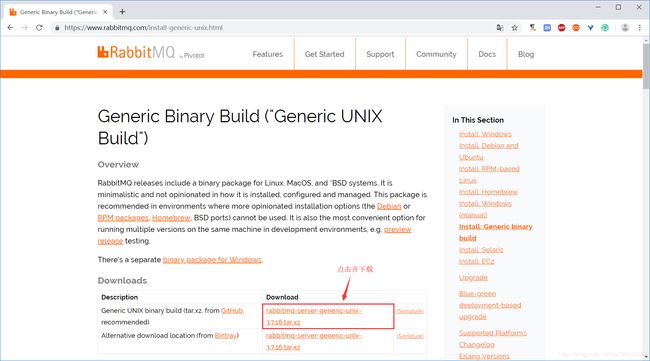Minimize the Chrome window
This screenshot has width=650, height=361.
[x=598, y=7]
